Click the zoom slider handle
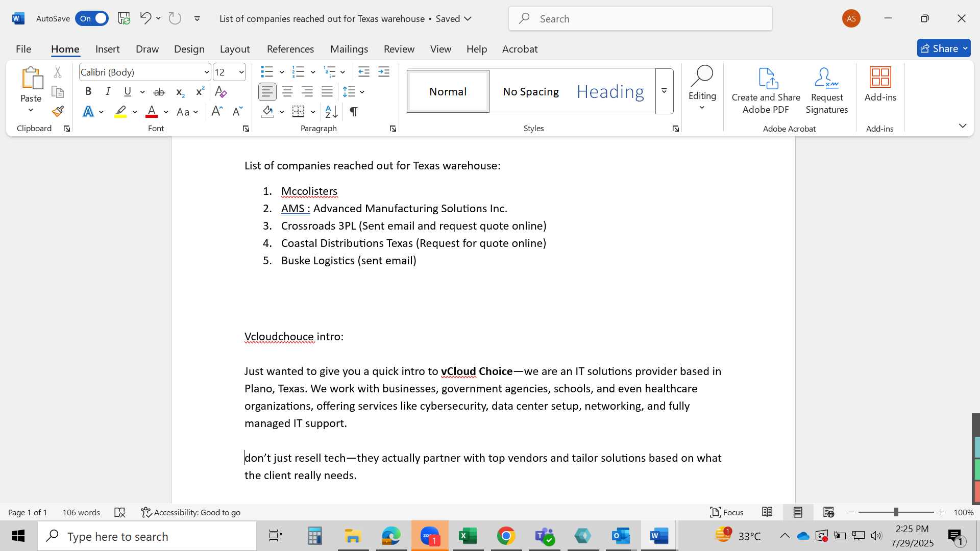Viewport: 980px width, 551px height. (896, 512)
